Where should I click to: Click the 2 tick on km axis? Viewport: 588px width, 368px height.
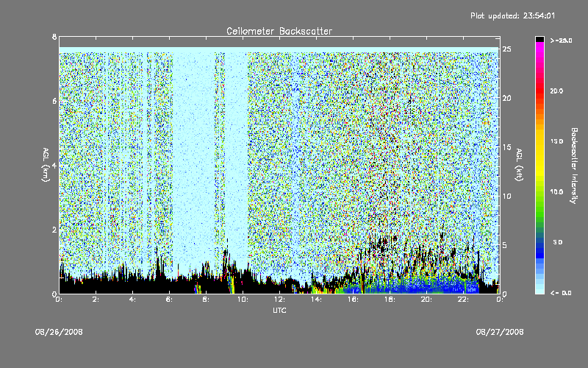54,230
